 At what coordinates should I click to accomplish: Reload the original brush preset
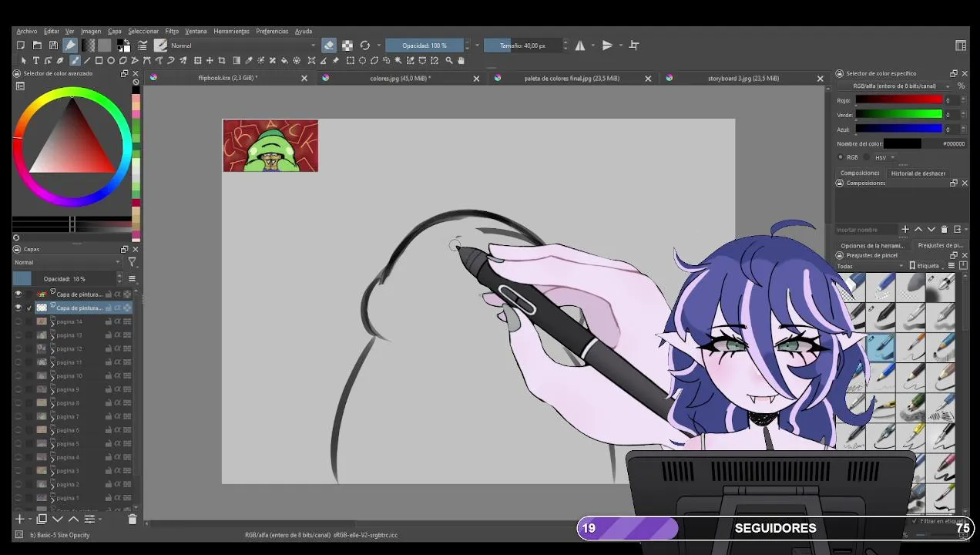365,45
